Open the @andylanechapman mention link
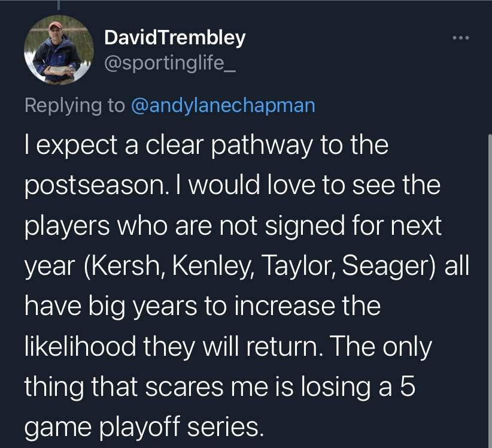The image size is (492, 448). coord(223,105)
